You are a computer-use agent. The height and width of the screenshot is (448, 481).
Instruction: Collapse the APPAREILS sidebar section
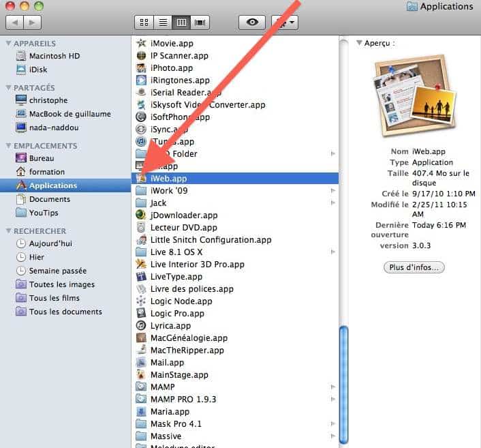click(x=9, y=43)
